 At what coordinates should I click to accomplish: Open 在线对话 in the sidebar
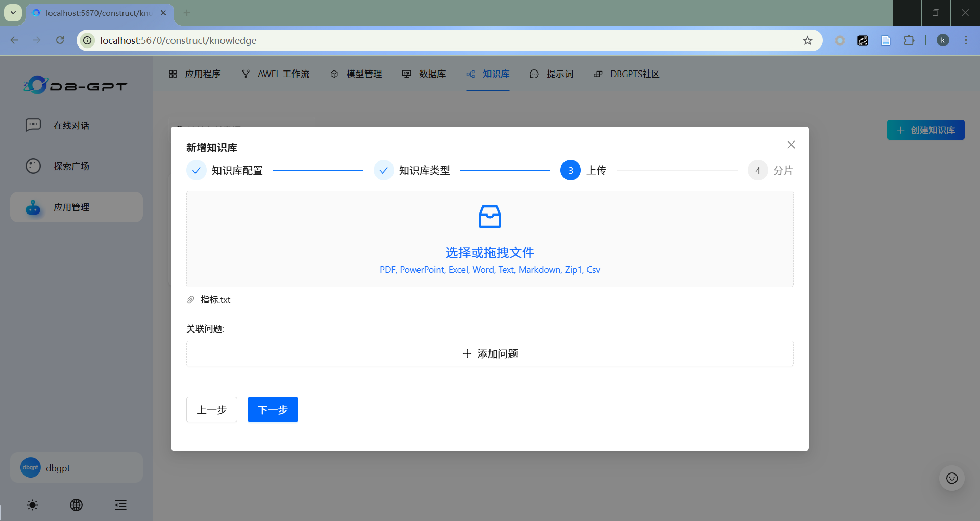coord(71,125)
